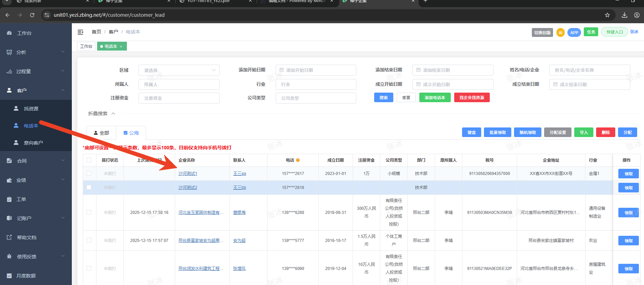644x285 pixels.
Task: Close the 电话本 tab with the x
Action: click(121, 46)
